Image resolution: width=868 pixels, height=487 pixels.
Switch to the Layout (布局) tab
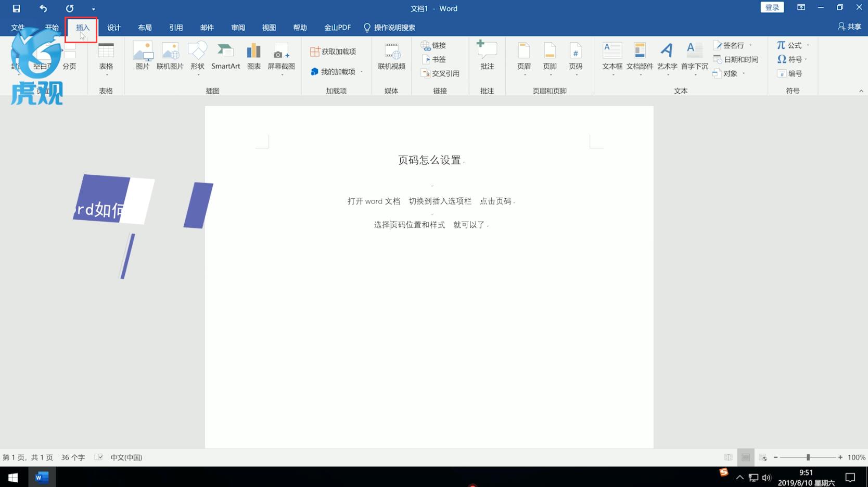[x=145, y=27]
